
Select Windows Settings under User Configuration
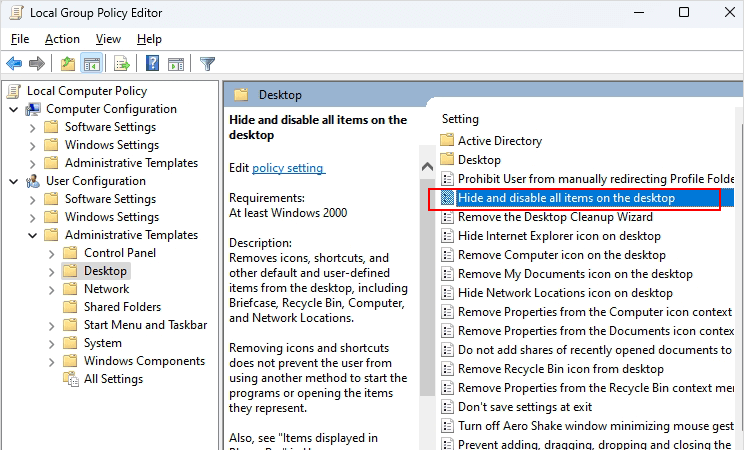112,216
